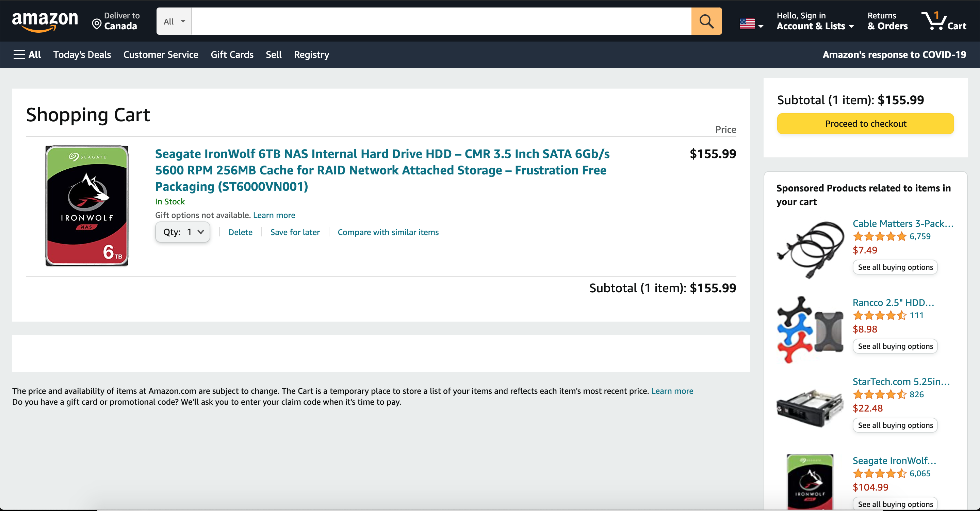The width and height of the screenshot is (980, 511).
Task: Click Proceed to checkout button
Action: 865,124
